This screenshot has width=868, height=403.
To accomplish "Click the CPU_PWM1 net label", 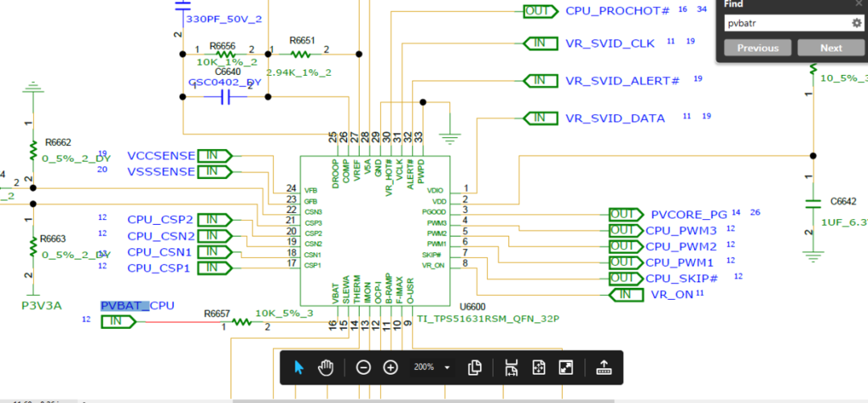I will [681, 262].
